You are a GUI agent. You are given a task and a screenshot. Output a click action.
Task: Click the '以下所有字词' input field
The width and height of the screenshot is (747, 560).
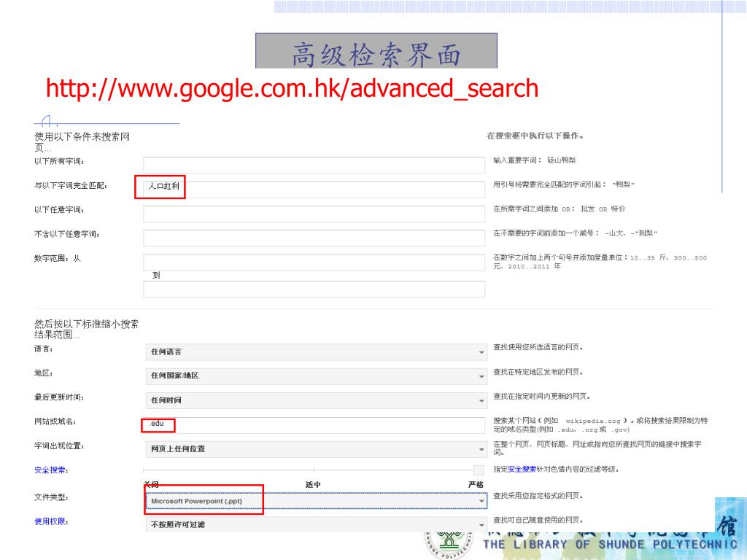point(314,165)
